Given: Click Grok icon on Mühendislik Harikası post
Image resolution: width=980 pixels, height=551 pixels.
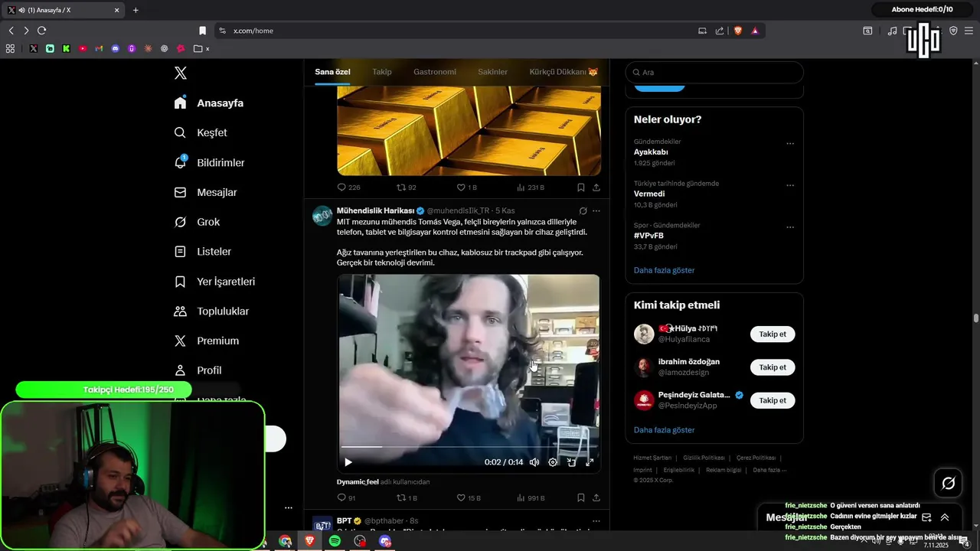Looking at the screenshot, I should [583, 210].
